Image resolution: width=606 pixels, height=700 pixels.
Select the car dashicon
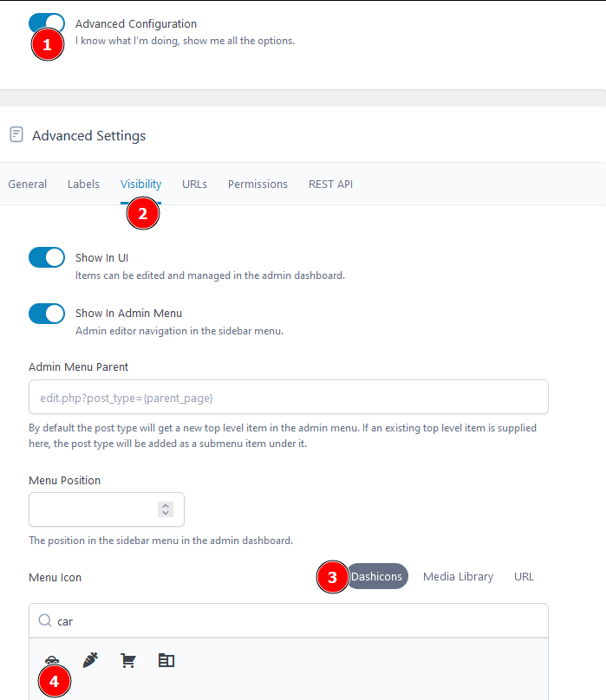click(52, 660)
